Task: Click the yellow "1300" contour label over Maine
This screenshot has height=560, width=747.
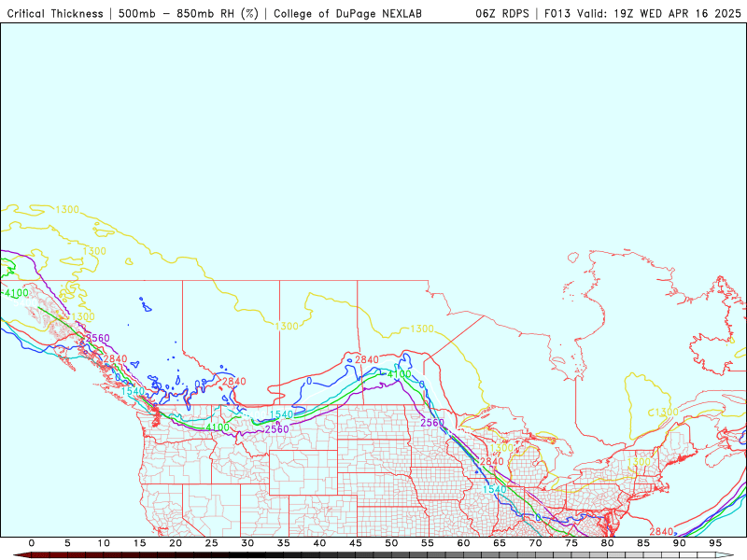Action: click(x=639, y=462)
